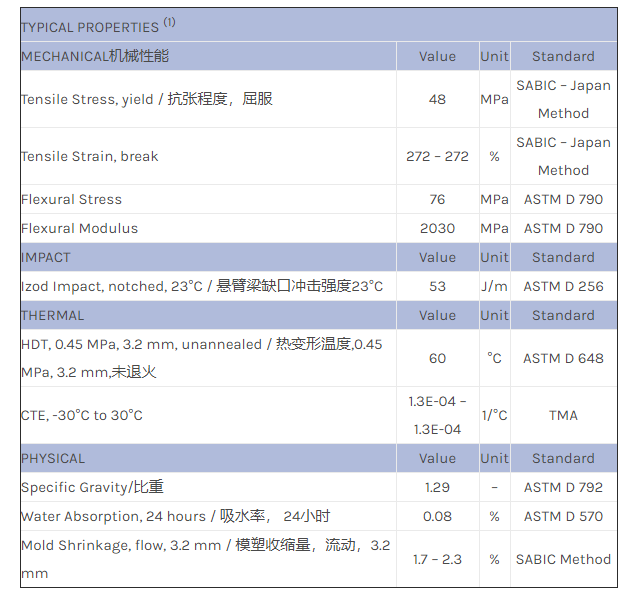Click the Tensile Stress yield value 48
Viewport: 628px width, 600px height.
coord(437,99)
